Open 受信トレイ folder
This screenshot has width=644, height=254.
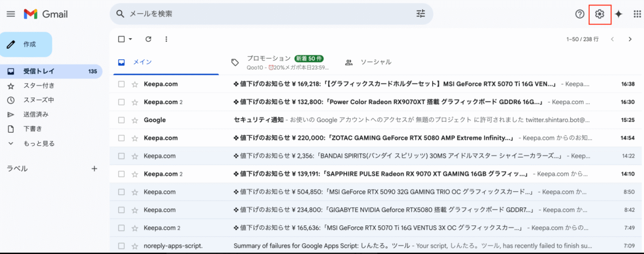pyautogui.click(x=51, y=71)
